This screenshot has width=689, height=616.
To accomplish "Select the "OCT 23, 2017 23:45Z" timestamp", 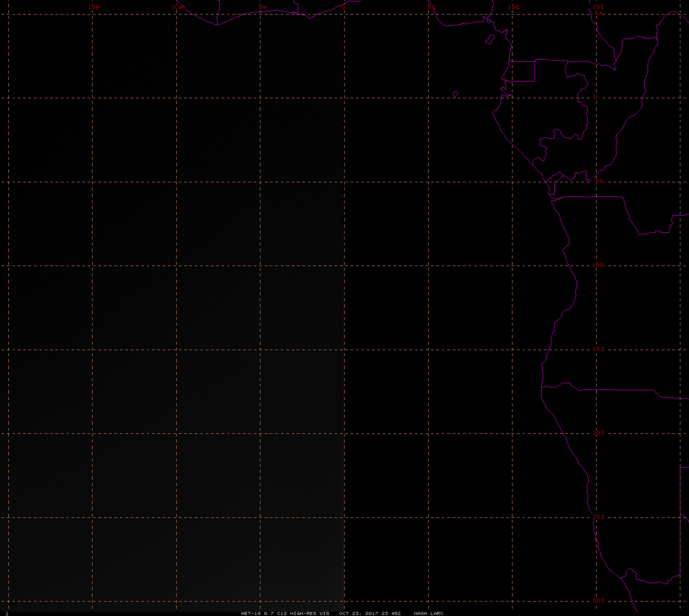I will [x=370, y=613].
